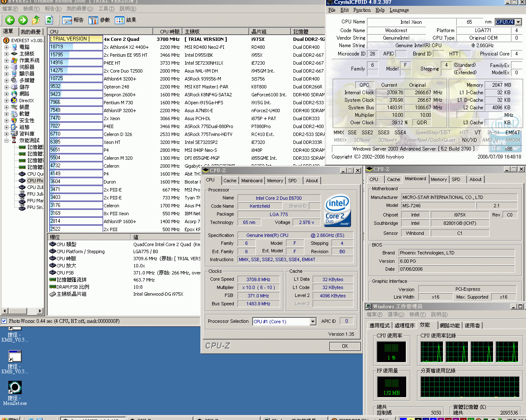Switch to 我的最愛 tab in EVEREST
This screenshot has height=420, width=526.
point(30,32)
